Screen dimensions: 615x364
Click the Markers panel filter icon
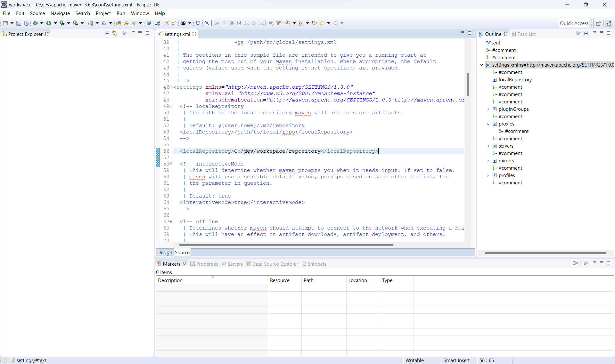(x=576, y=263)
